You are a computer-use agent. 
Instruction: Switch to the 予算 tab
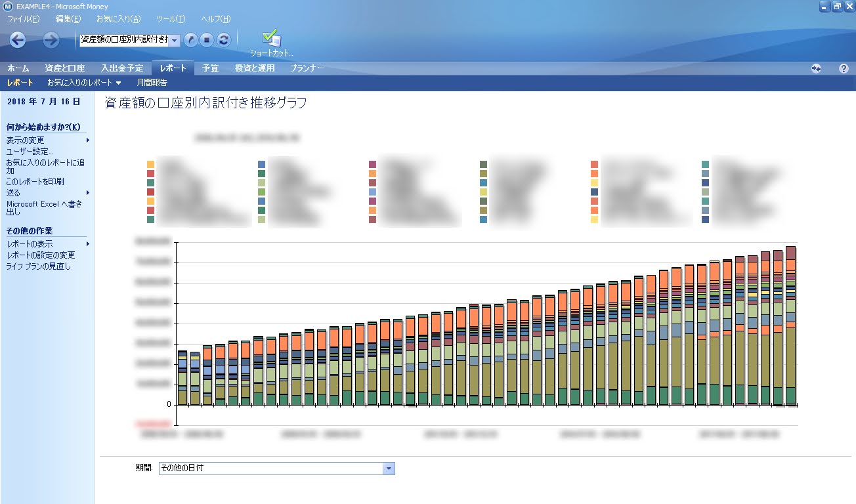[x=211, y=68]
